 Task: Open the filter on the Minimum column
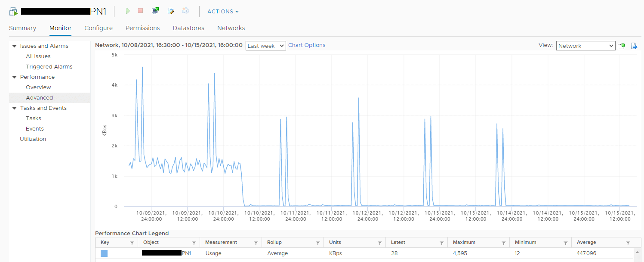click(565, 243)
